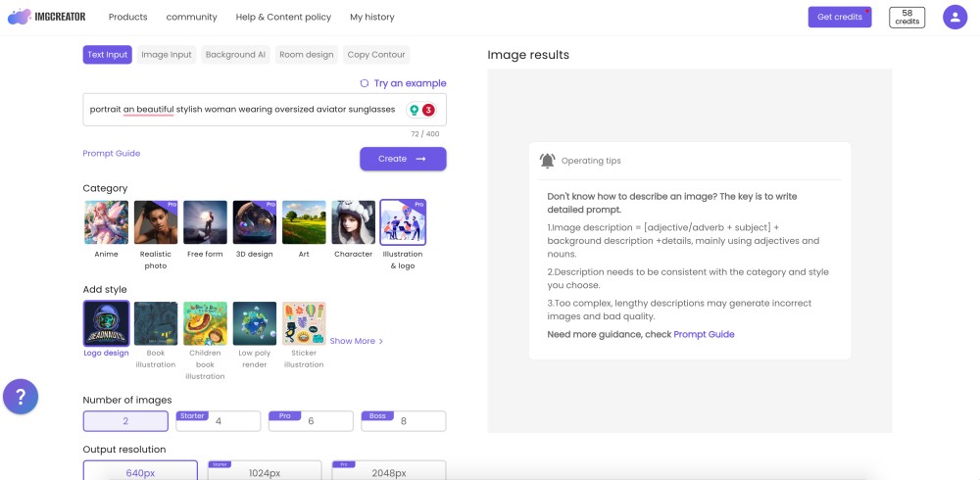Click the red error count badge

pyautogui.click(x=428, y=110)
